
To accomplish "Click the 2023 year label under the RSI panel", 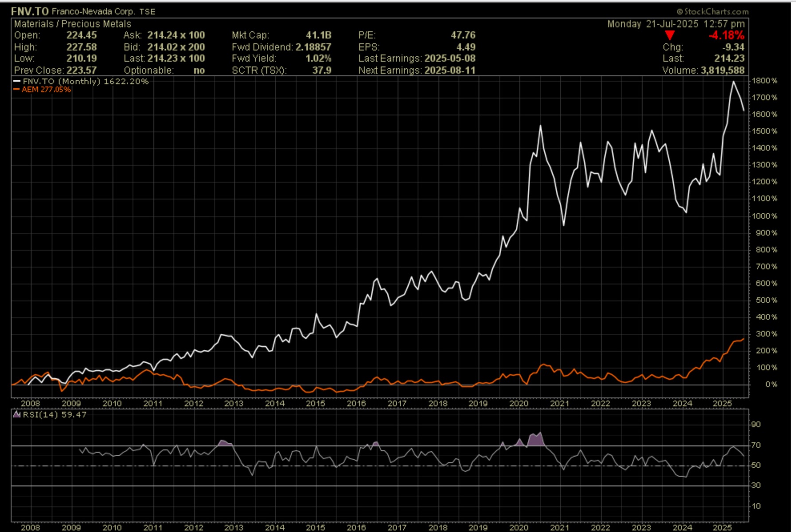I will pyautogui.click(x=641, y=528).
